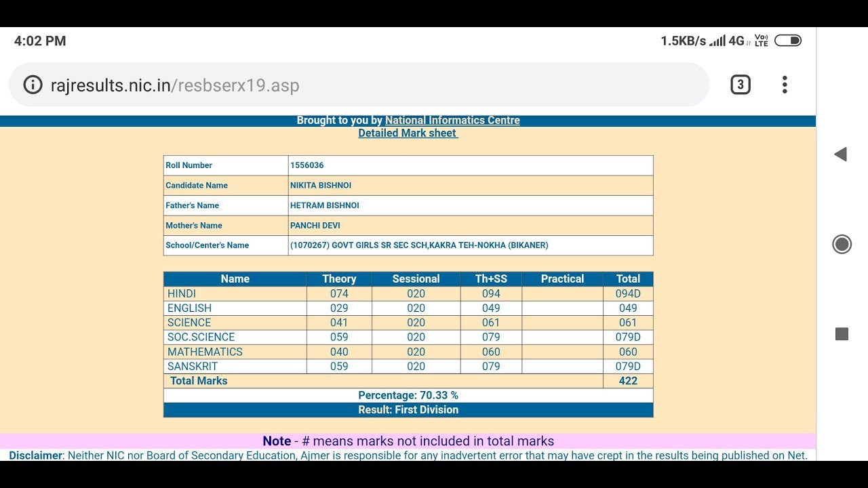Select candidate name NIKITA BISHNOI

[x=321, y=185]
